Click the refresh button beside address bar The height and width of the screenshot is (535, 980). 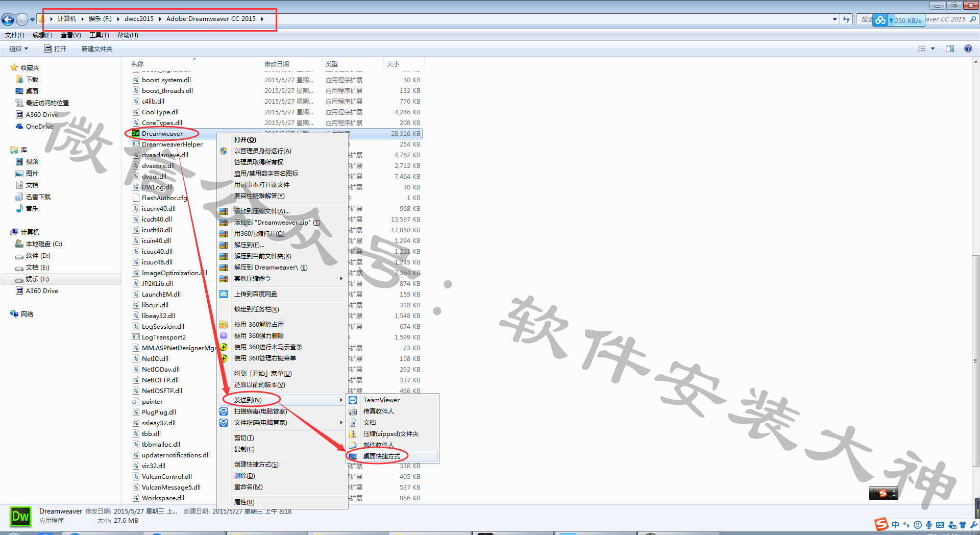click(x=846, y=19)
